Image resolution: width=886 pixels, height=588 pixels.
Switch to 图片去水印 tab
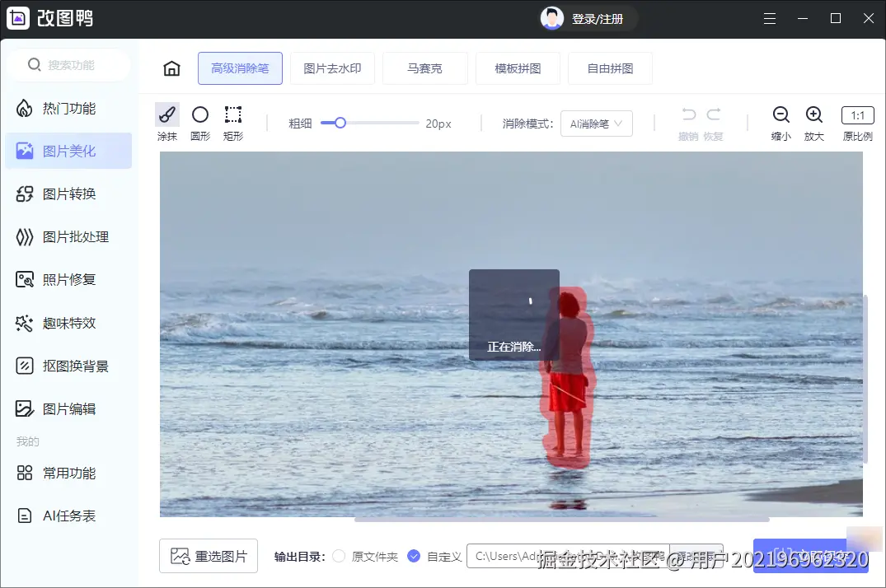click(x=332, y=68)
